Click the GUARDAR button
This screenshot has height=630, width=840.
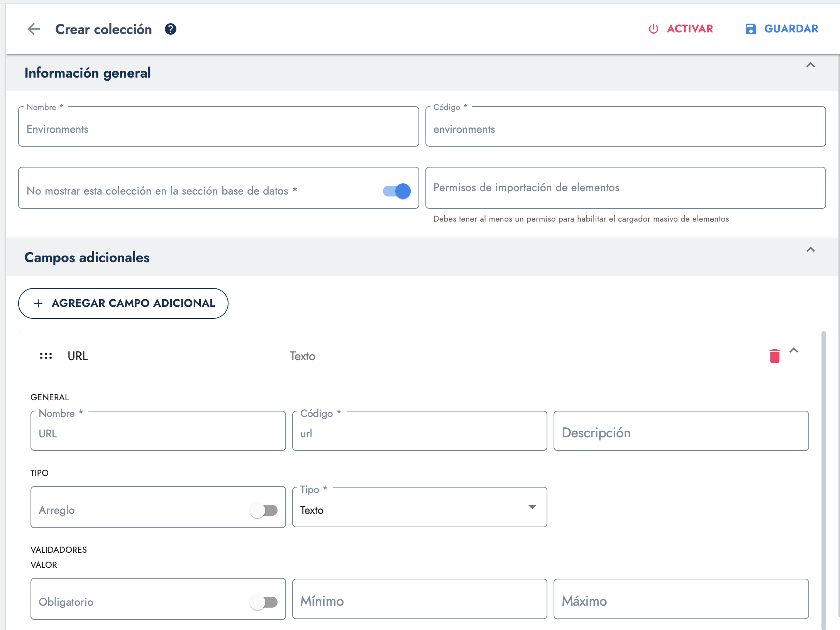click(791, 29)
